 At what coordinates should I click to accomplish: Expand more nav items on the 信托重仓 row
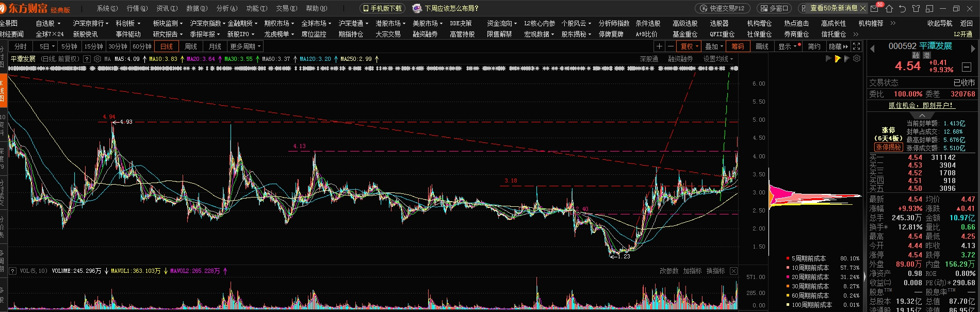[856, 34]
